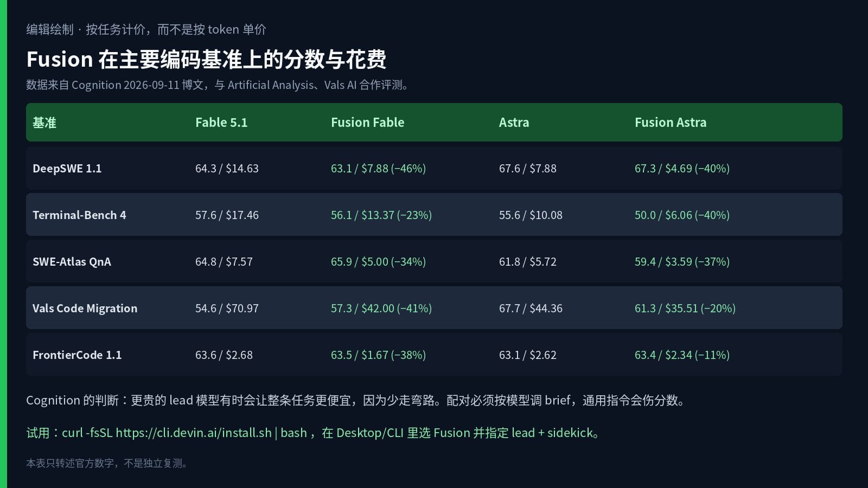The height and width of the screenshot is (488, 868).
Task: Click the cell "63.6 / $2.68"
Action: (x=224, y=355)
